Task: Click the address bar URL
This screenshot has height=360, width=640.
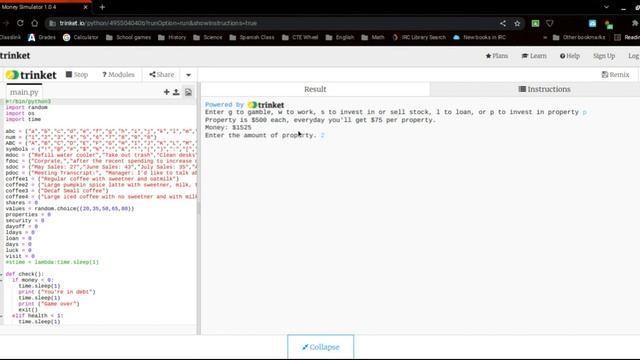Action: click(x=158, y=23)
